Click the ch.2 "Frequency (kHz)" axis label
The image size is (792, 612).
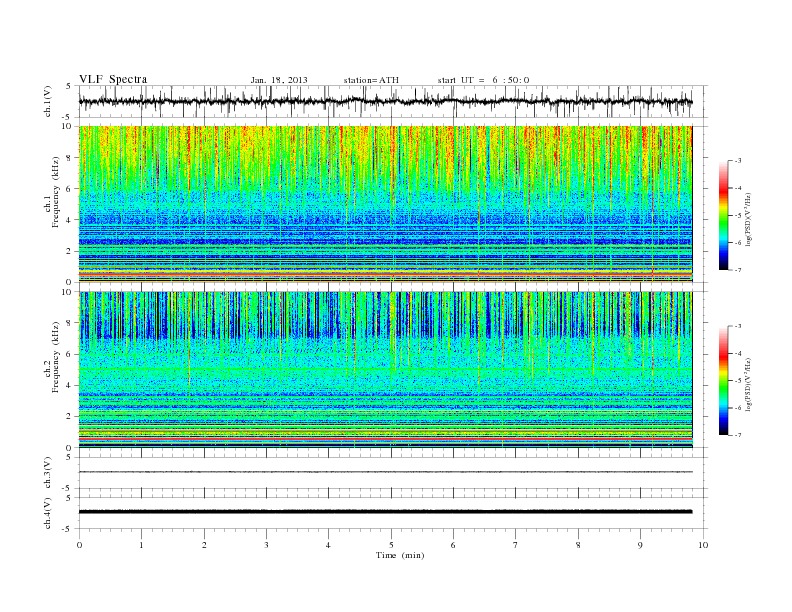click(x=56, y=356)
